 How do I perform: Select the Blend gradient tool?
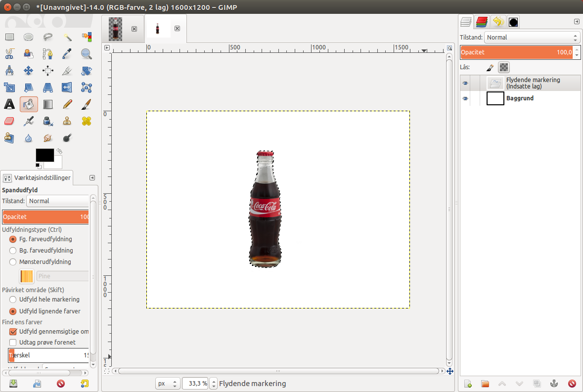48,104
